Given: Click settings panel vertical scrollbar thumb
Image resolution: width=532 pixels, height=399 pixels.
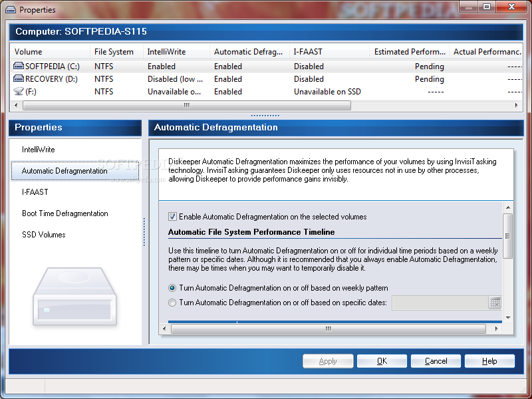Looking at the screenshot, I should coord(508,236).
